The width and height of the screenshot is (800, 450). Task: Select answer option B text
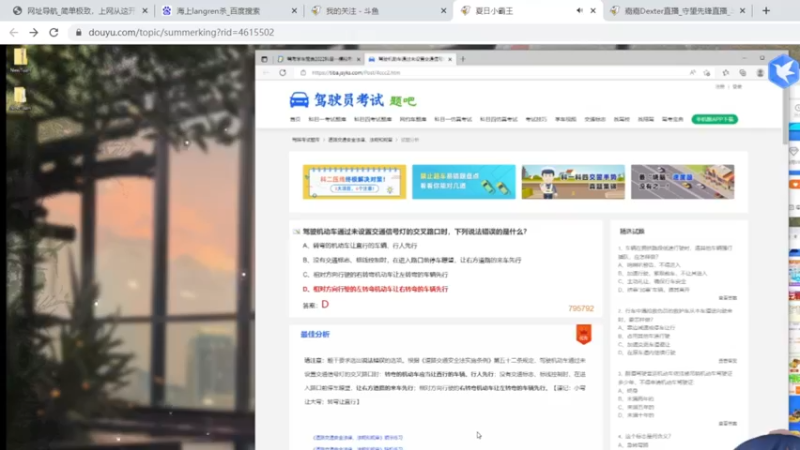(x=412, y=260)
